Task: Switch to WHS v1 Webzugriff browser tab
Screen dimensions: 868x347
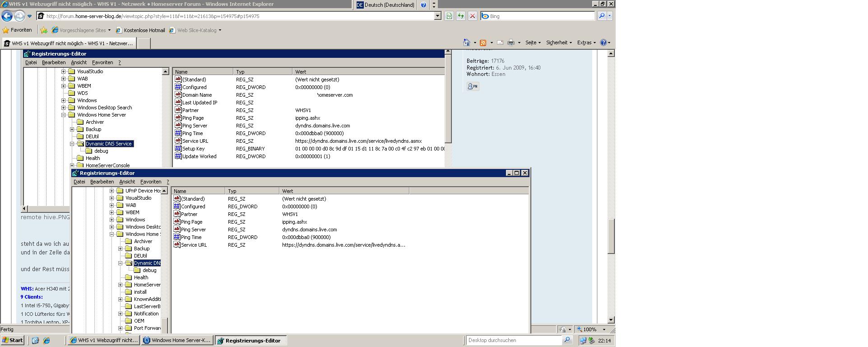Action: point(68,43)
